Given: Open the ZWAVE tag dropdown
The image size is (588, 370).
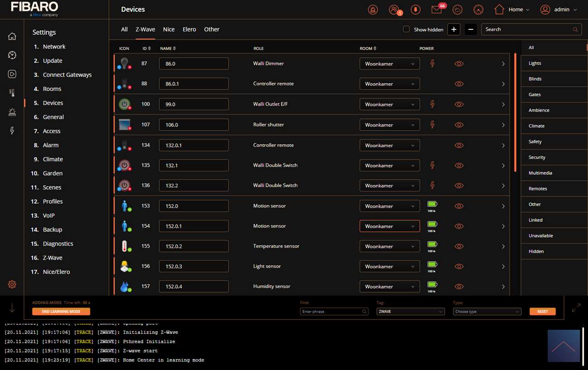Looking at the screenshot, I should pos(410,311).
